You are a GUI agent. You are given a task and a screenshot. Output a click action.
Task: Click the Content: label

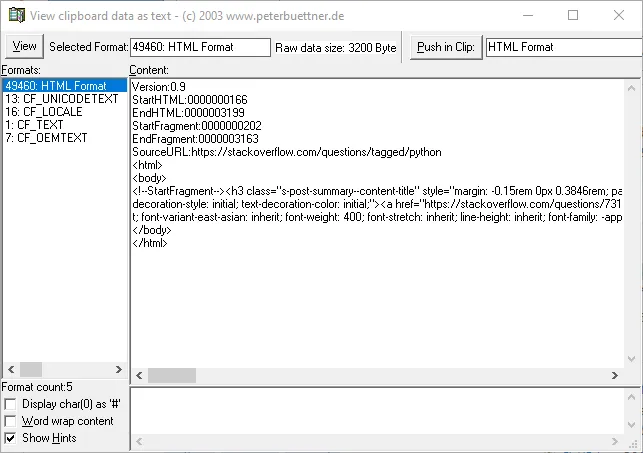click(x=149, y=70)
